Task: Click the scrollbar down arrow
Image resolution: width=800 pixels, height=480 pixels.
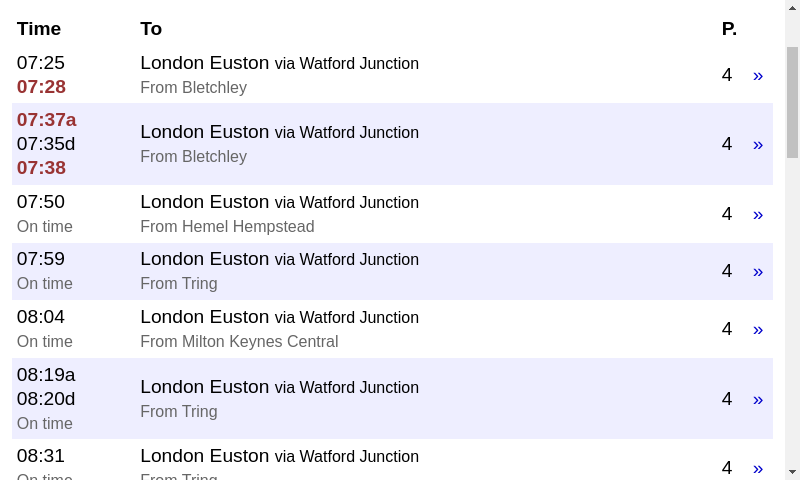Action: [792, 472]
